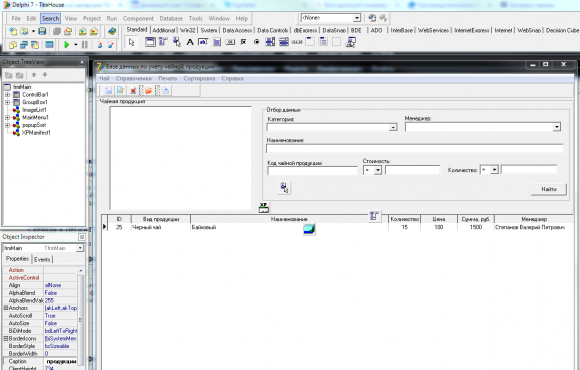This screenshot has width=580, height=370.
Task: Select ImageList1 in Object TreeView
Action: point(34,110)
